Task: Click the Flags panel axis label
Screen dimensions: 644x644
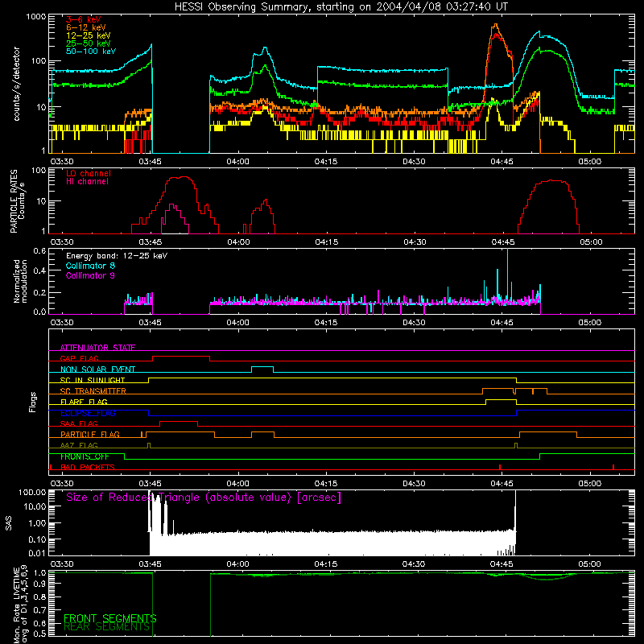Action: click(x=33, y=402)
